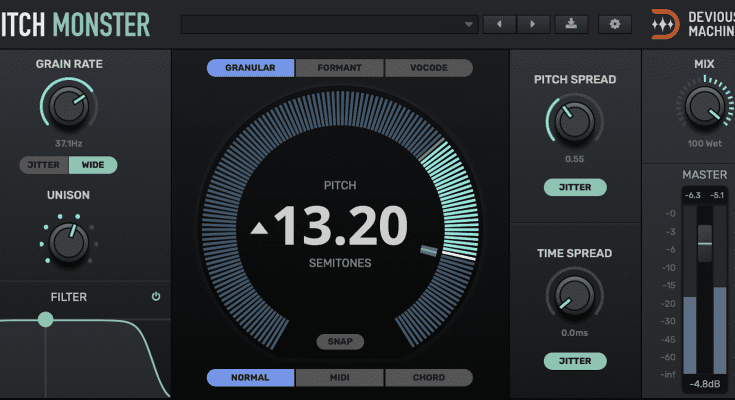
Task: Toggle Grain Rate Jitter option
Action: tap(44, 165)
